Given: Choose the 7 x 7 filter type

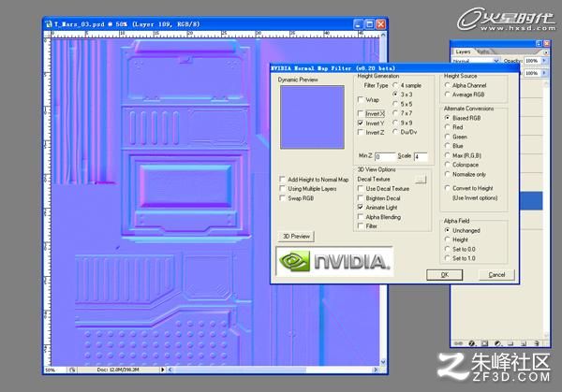Looking at the screenshot, I should tap(395, 113).
